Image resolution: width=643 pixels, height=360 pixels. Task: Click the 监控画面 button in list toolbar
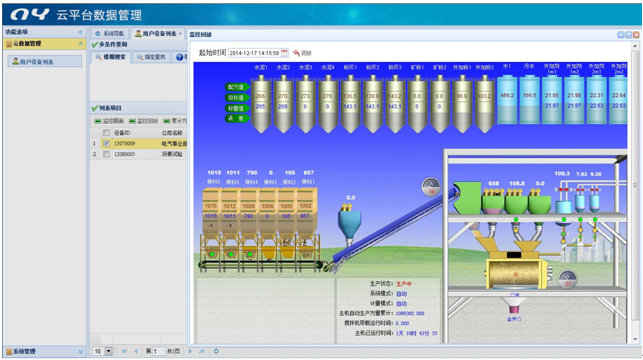coord(109,121)
